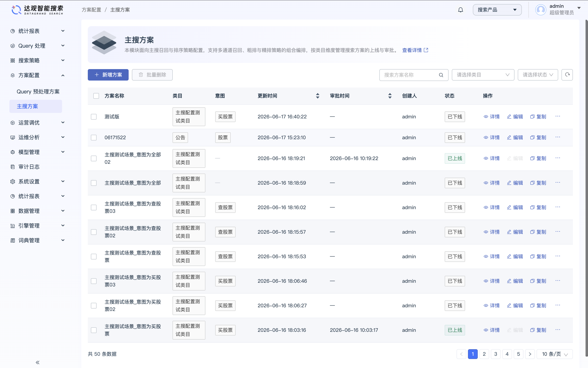Image resolution: width=588 pixels, height=368 pixels.
Task: Click the 运营调优 icon in sidebar
Action: click(13, 123)
